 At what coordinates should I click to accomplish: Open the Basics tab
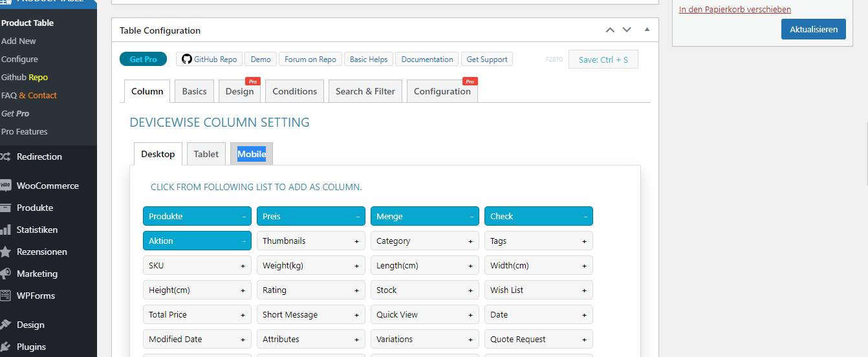[x=194, y=91]
